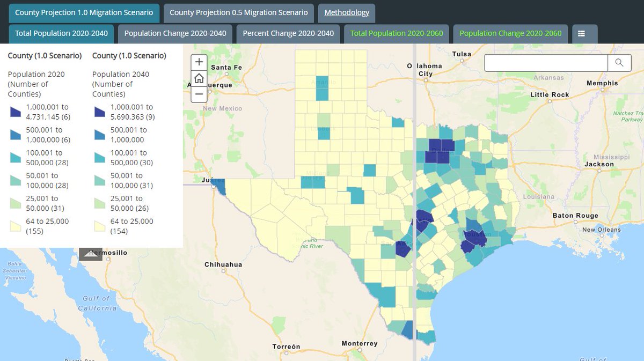
Task: View the Population Change 2020-2060 tab
Action: (510, 33)
